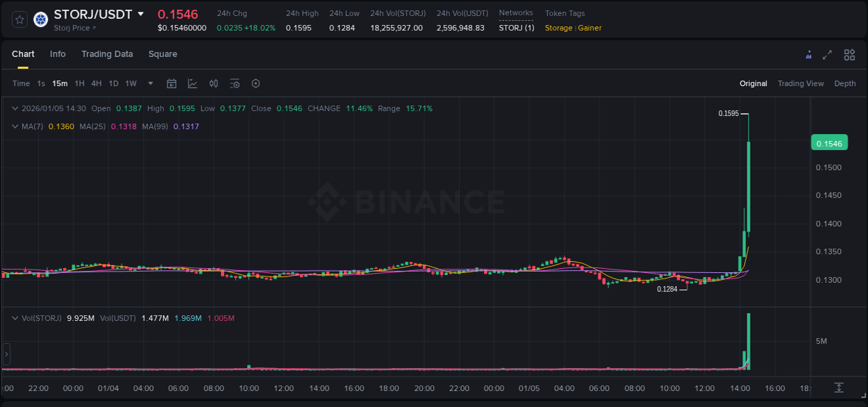
Task: Open the Trading Data tab
Action: [x=107, y=53]
